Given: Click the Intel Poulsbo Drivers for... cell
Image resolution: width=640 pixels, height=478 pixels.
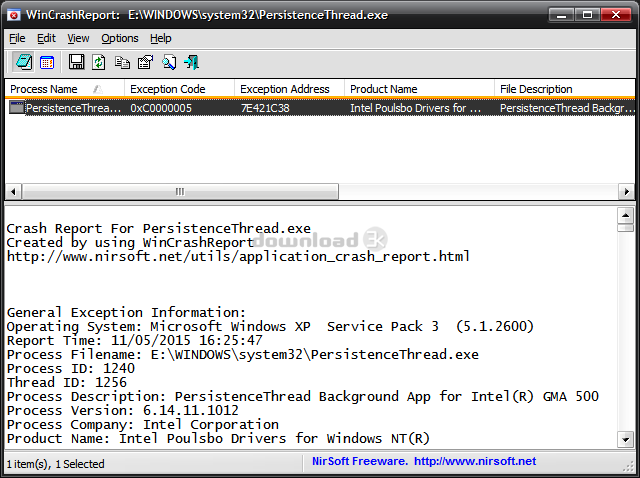Looking at the screenshot, I should tap(415, 108).
